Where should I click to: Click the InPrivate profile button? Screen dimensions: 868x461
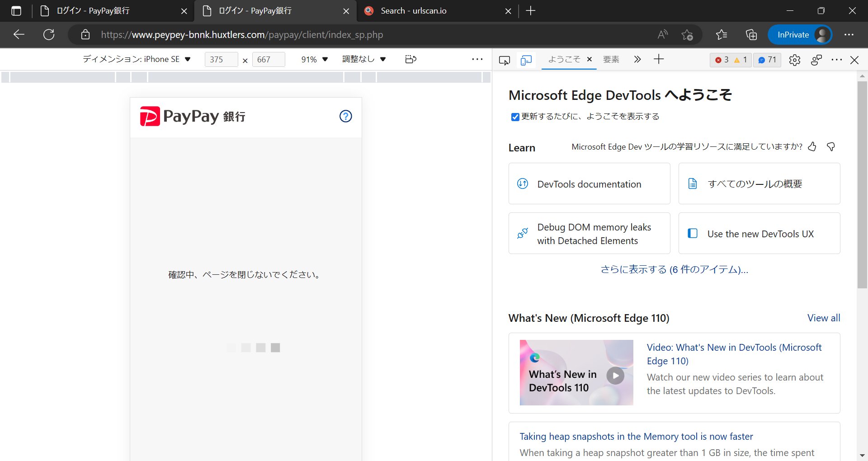[x=800, y=34]
